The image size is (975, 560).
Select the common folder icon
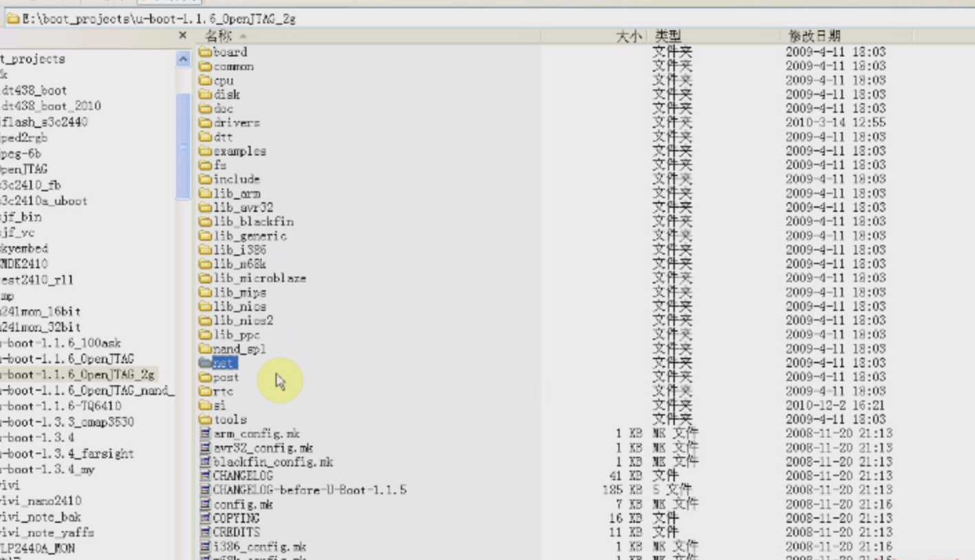(x=205, y=66)
